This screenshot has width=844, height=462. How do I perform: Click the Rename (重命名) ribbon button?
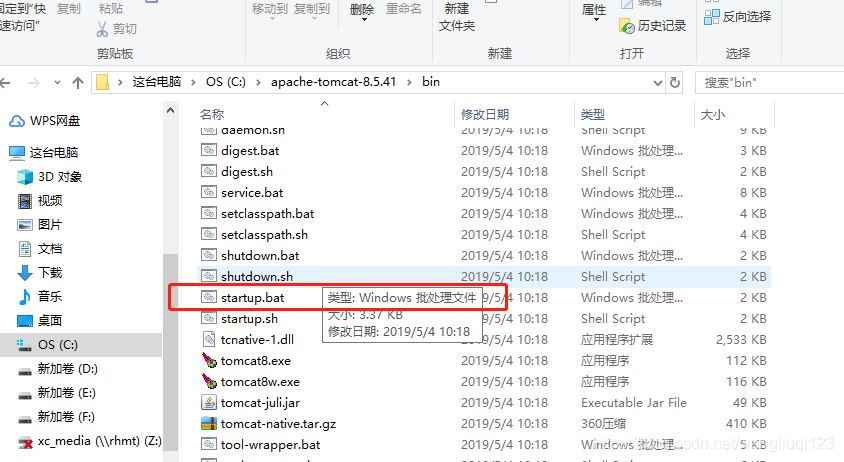point(404,9)
